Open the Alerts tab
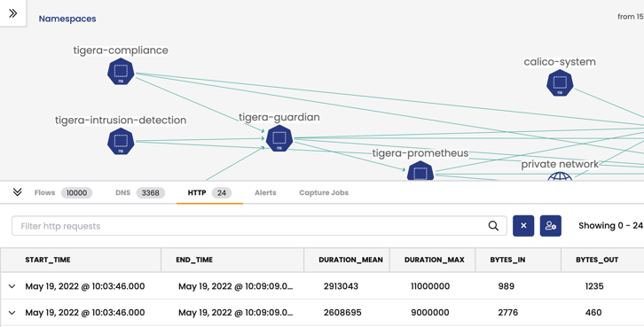 (265, 193)
